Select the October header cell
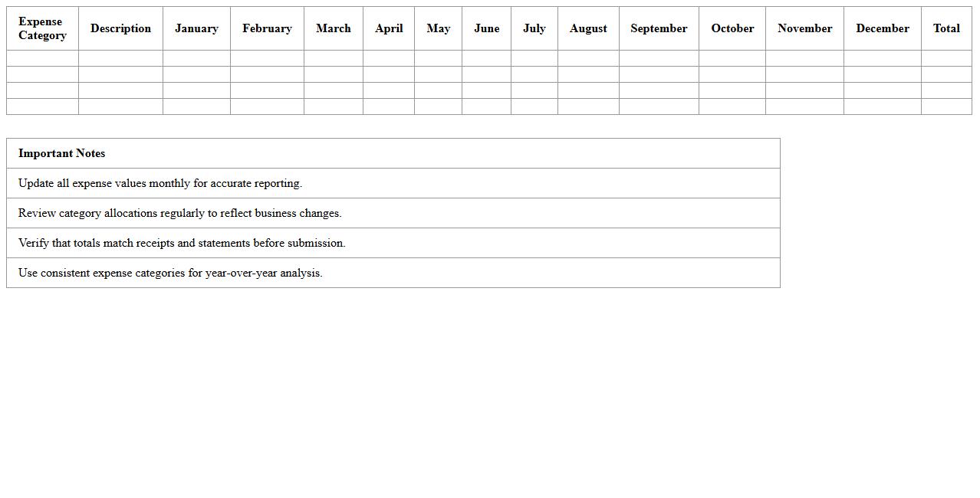 pyautogui.click(x=732, y=28)
